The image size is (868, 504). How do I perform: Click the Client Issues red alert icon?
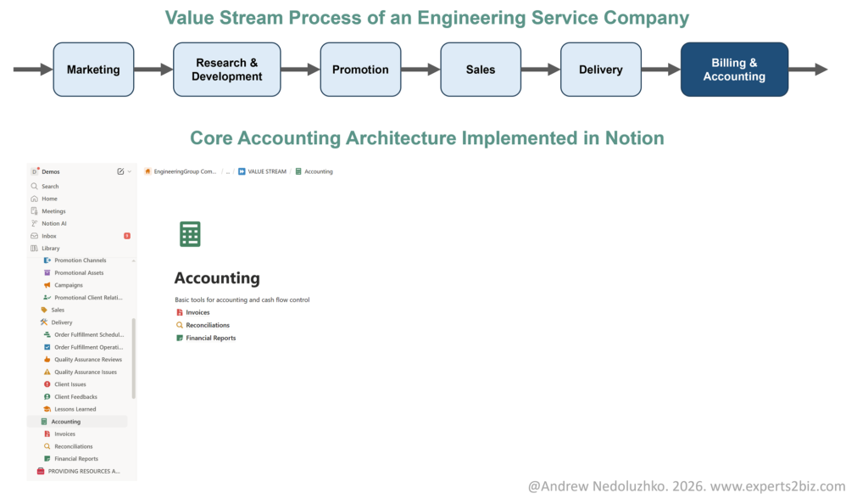47,384
